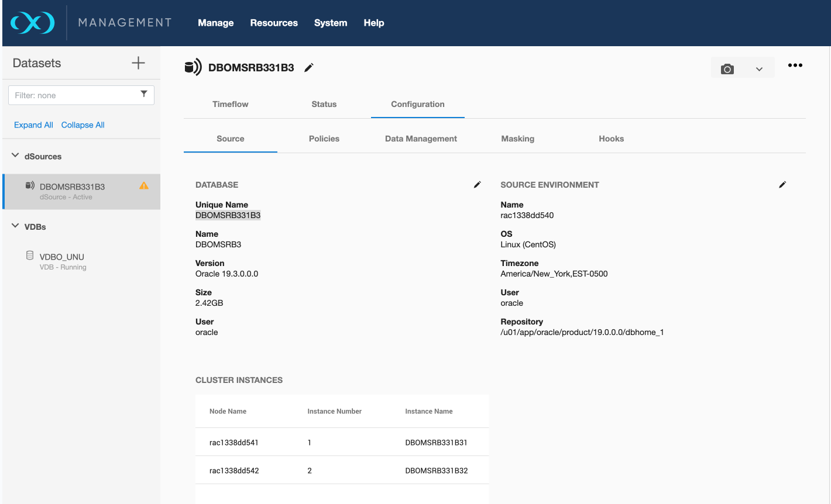Image resolution: width=831 pixels, height=504 pixels.
Task: Switch to the Policies sub-tab
Action: [324, 139]
